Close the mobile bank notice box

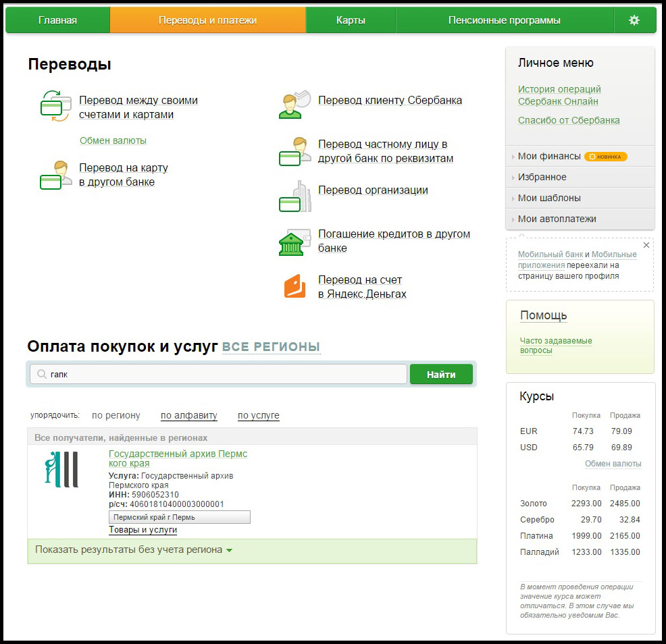[x=646, y=245]
